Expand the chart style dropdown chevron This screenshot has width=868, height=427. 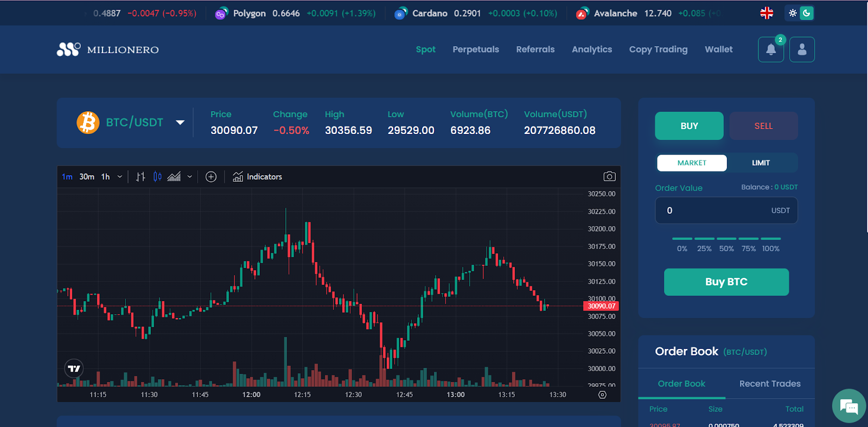(189, 177)
